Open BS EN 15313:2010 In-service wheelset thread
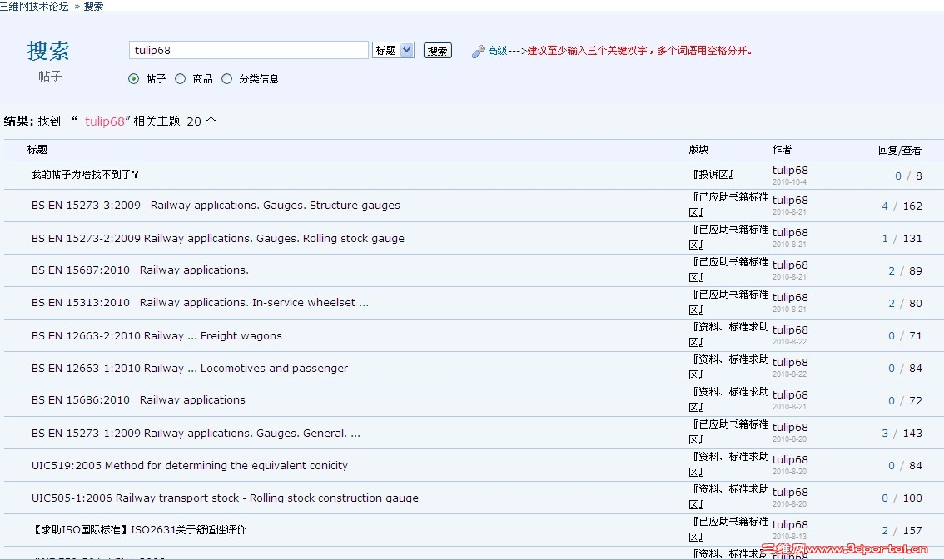 pyautogui.click(x=200, y=303)
